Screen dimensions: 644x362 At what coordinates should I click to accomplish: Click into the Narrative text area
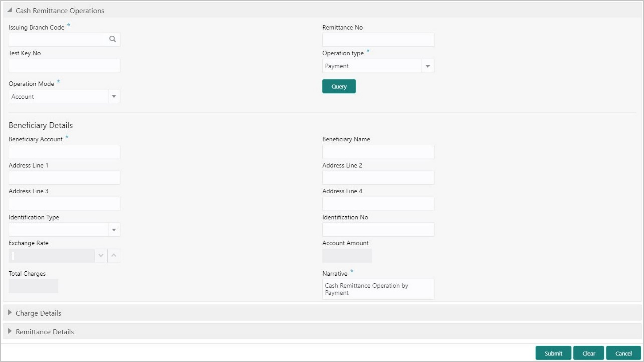point(378,289)
